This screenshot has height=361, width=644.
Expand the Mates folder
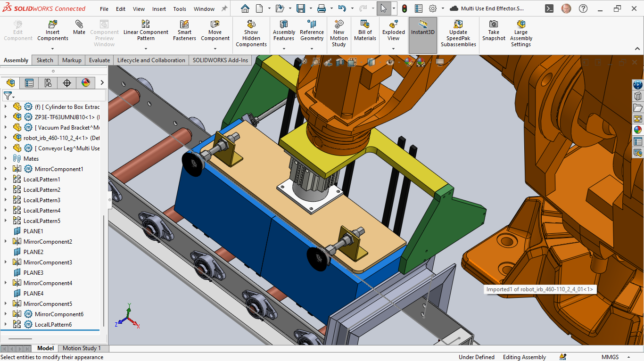click(6, 158)
